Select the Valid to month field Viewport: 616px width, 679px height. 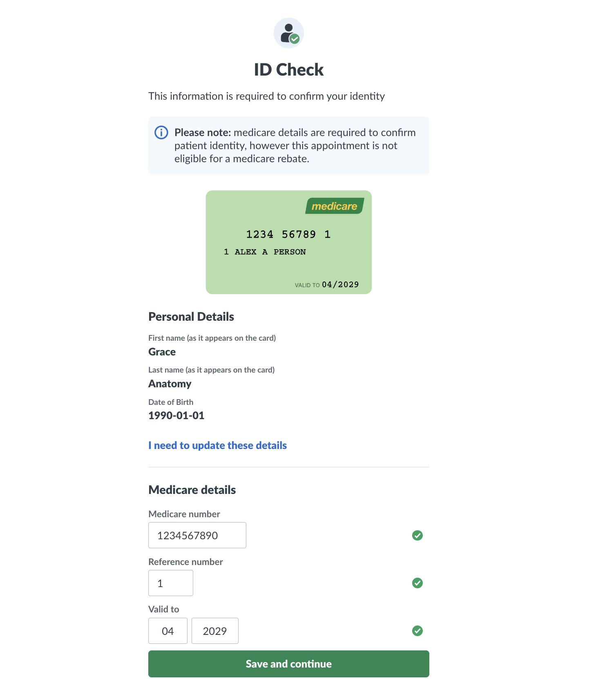[x=167, y=631]
